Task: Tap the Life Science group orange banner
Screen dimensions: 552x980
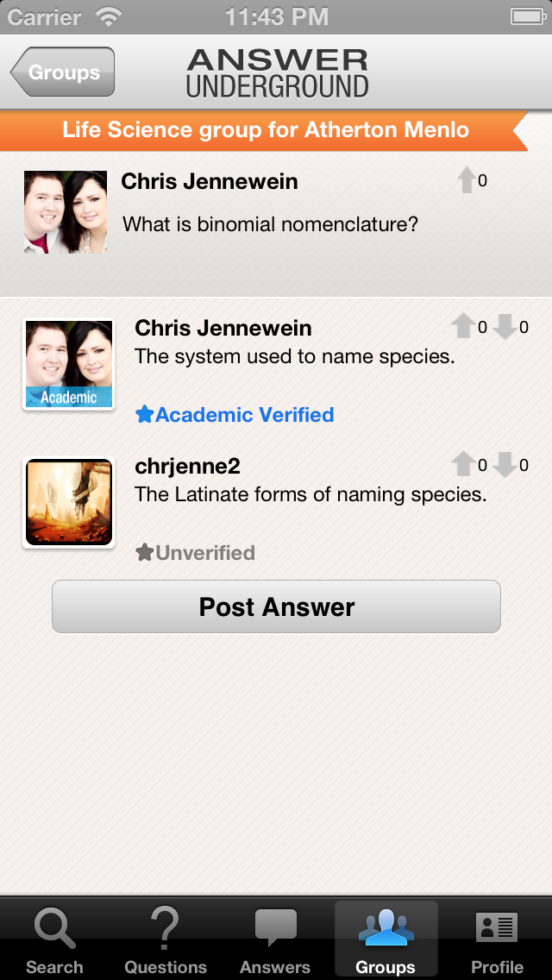Action: [x=266, y=131]
